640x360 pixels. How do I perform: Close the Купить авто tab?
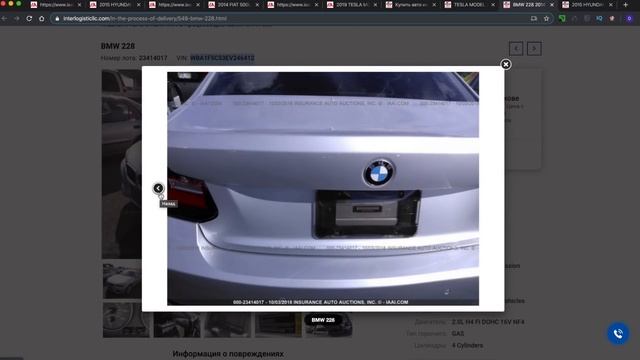click(x=434, y=4)
